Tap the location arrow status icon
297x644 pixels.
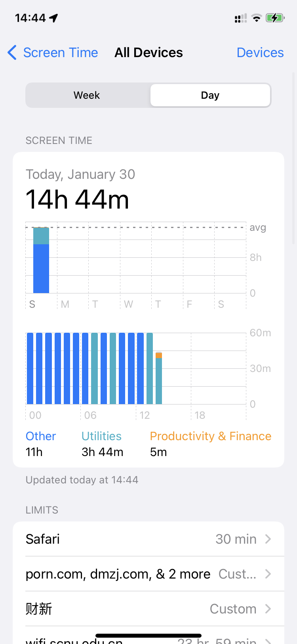(54, 18)
